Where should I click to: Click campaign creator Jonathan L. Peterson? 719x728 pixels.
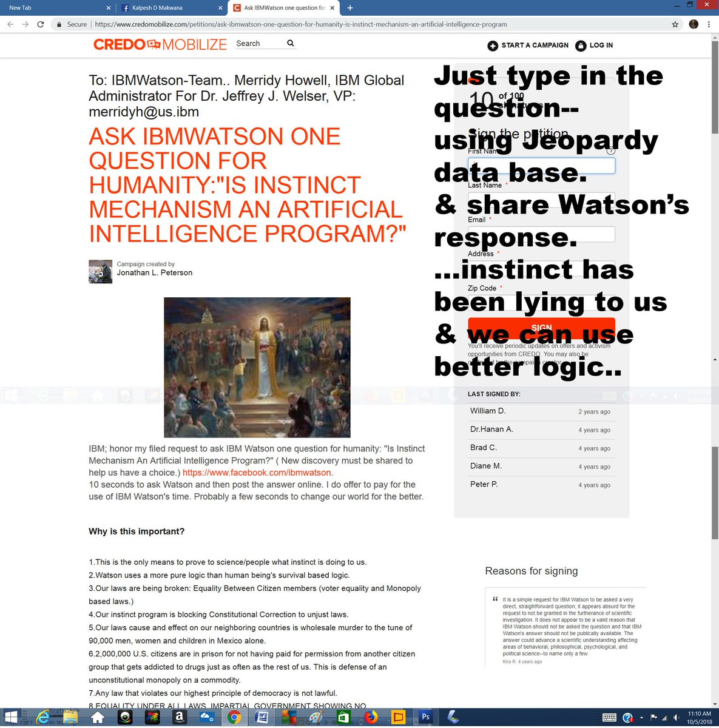(155, 272)
